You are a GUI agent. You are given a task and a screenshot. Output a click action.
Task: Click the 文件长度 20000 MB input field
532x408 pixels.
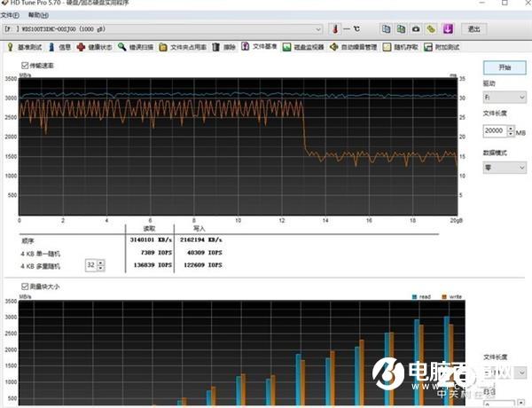point(495,130)
